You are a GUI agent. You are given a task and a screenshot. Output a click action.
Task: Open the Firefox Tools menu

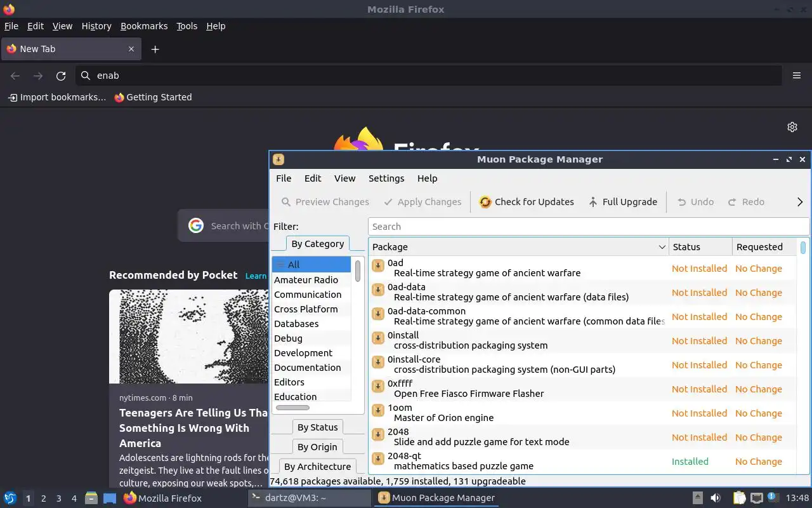(x=187, y=26)
